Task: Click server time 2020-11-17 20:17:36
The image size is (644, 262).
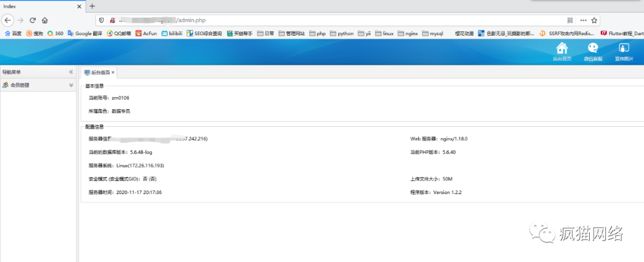Action: (x=139, y=192)
